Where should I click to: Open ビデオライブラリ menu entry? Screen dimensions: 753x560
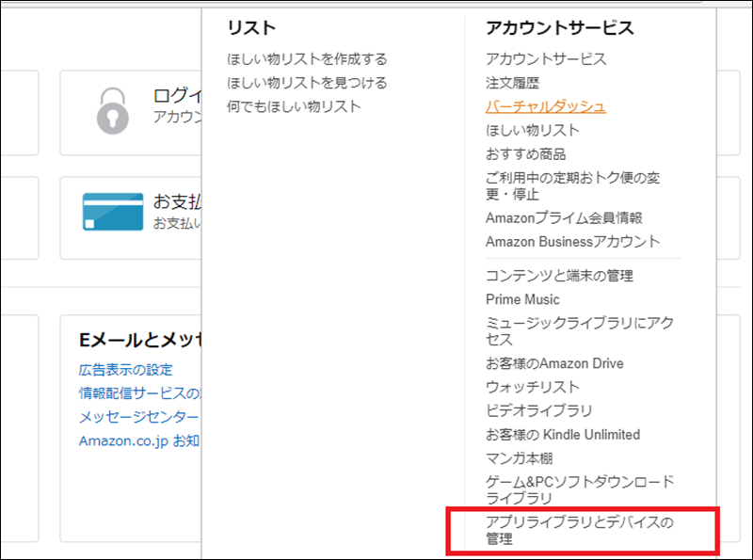538,410
